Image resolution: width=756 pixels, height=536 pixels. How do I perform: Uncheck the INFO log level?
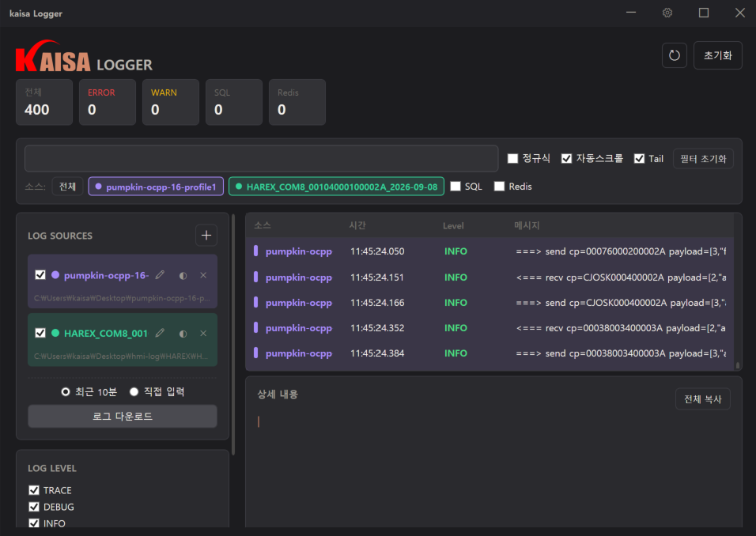(34, 523)
